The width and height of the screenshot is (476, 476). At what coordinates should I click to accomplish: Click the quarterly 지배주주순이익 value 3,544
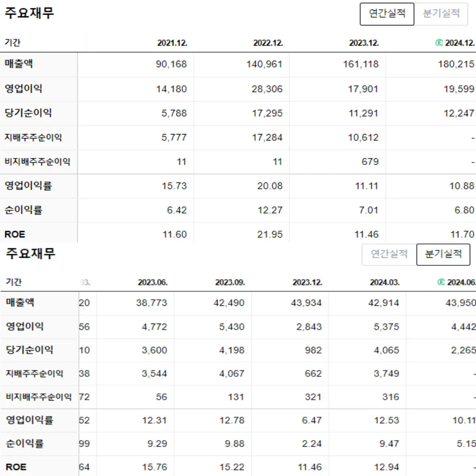(x=154, y=374)
